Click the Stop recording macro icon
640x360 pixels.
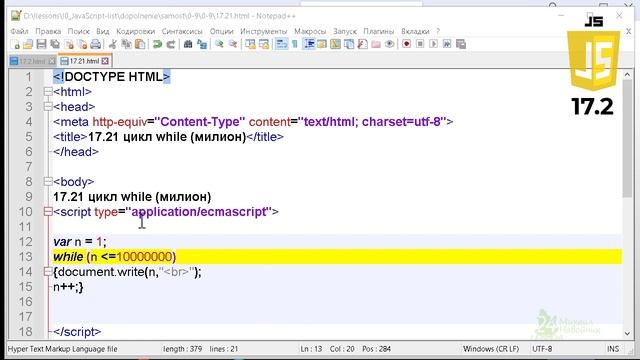tap(420, 44)
